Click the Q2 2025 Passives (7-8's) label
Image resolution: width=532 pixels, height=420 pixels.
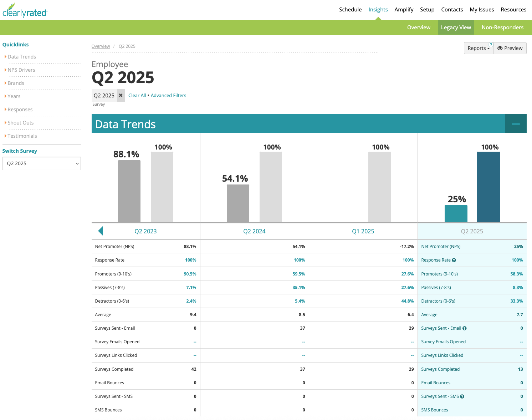(x=436, y=288)
